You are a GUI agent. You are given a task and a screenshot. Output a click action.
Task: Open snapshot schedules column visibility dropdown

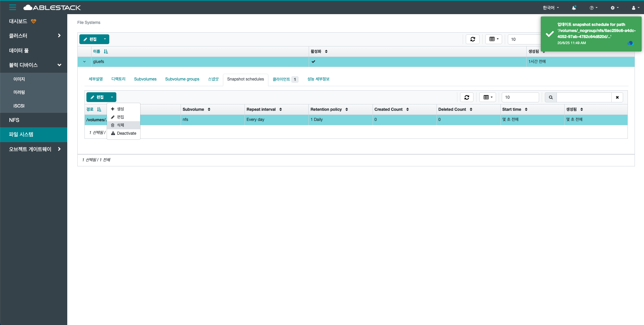tap(487, 97)
